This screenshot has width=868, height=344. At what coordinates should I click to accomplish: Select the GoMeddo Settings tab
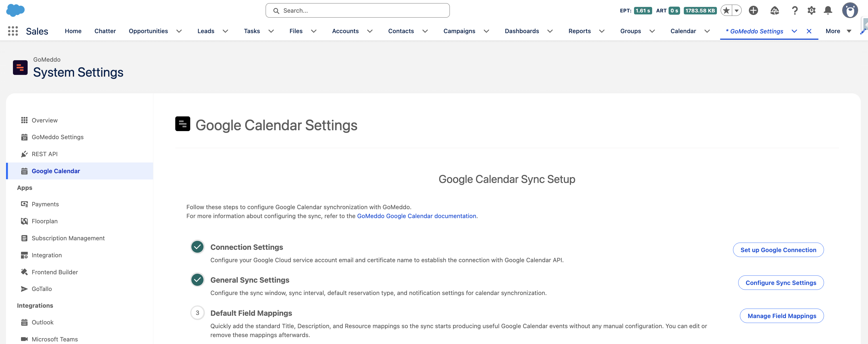click(754, 31)
